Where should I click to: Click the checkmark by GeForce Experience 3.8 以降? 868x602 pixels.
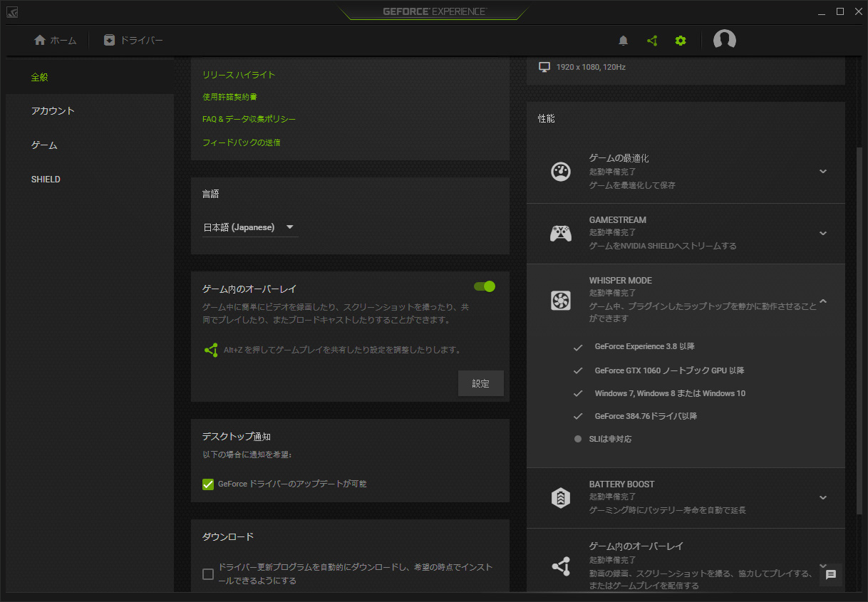[578, 347]
